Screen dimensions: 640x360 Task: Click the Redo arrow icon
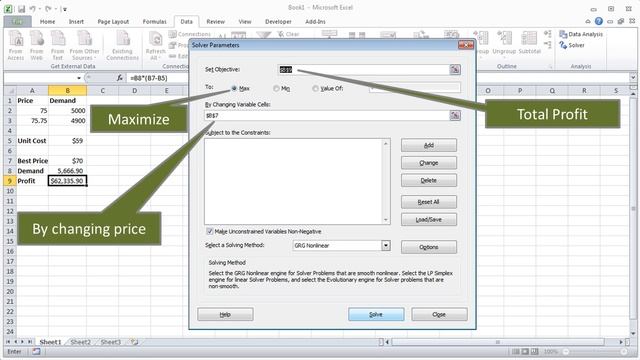47,9
